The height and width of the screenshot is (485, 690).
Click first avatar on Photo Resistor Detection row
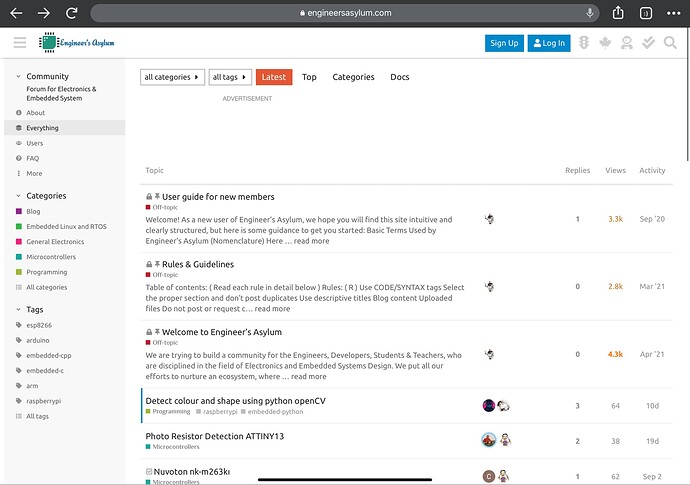[489, 440]
